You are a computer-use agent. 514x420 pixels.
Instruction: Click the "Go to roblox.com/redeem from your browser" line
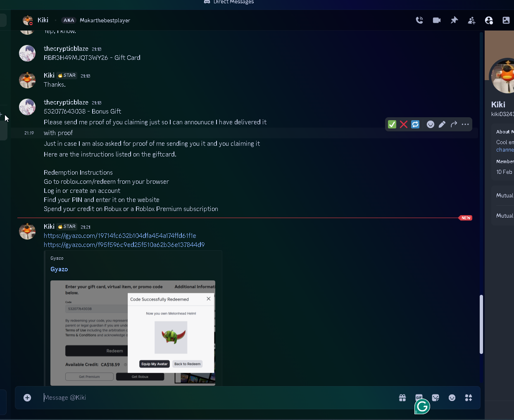click(107, 182)
